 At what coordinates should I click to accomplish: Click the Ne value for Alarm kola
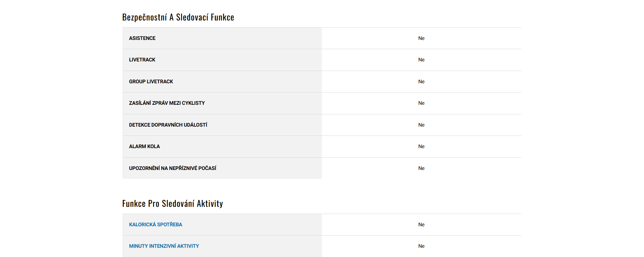tap(421, 146)
